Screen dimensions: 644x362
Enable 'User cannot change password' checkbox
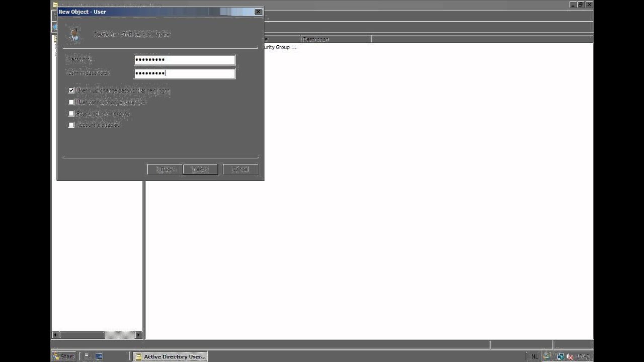(x=71, y=102)
